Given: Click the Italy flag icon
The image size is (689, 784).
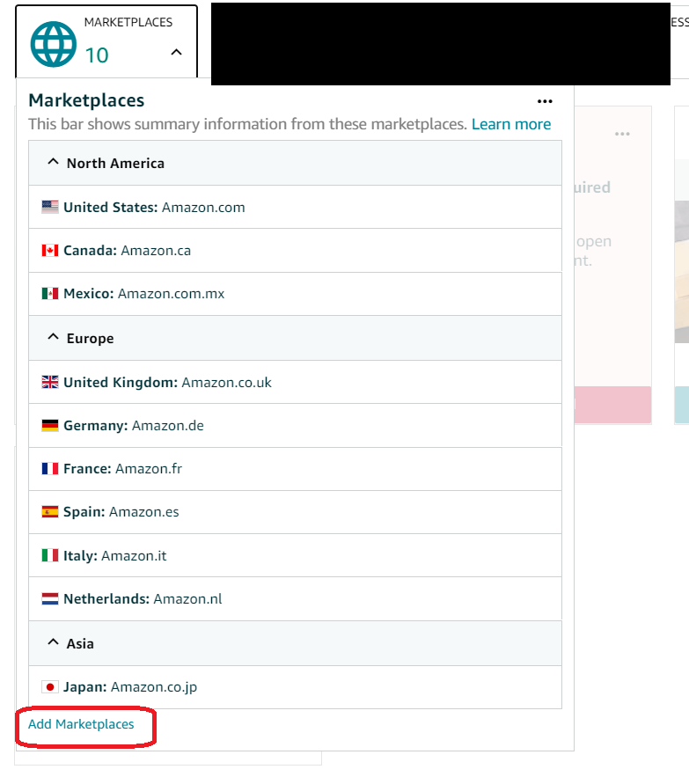Looking at the screenshot, I should tap(50, 555).
